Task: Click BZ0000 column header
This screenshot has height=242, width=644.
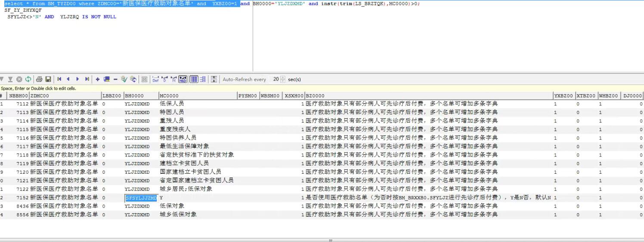Action: coord(429,96)
